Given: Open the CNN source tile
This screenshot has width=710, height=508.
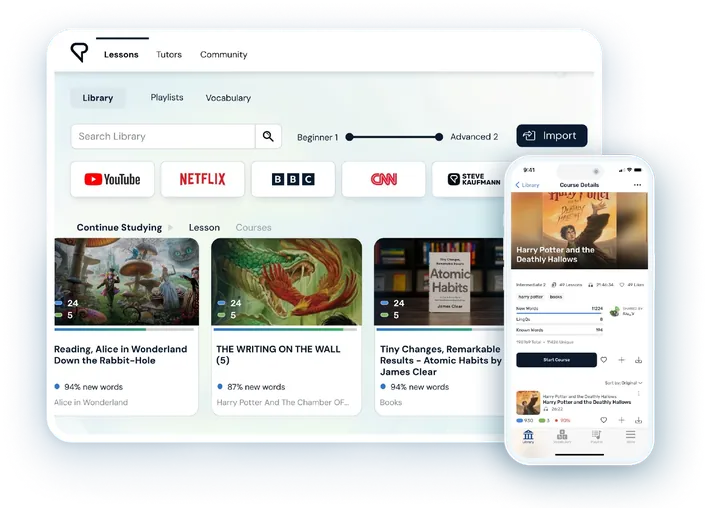Looking at the screenshot, I should (384, 179).
